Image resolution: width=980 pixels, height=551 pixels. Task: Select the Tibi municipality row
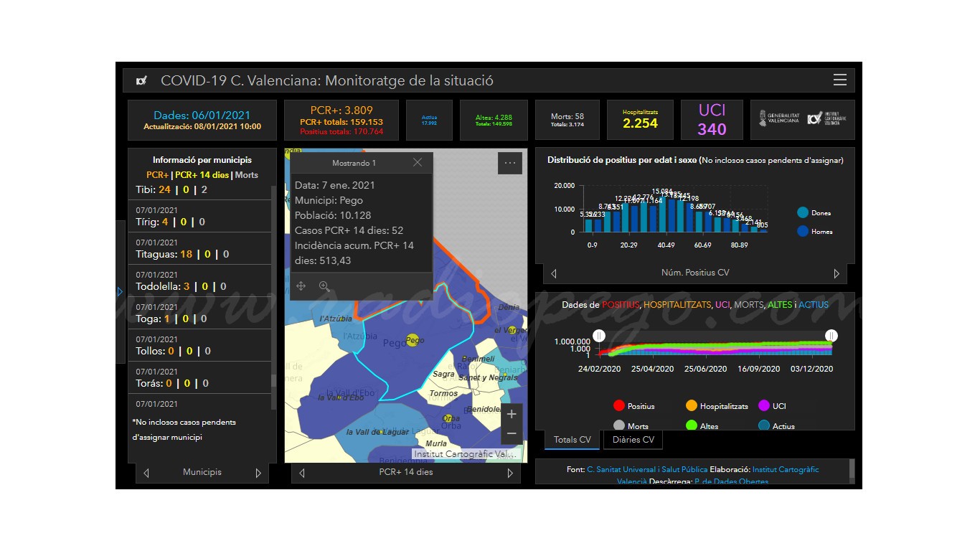(x=199, y=189)
